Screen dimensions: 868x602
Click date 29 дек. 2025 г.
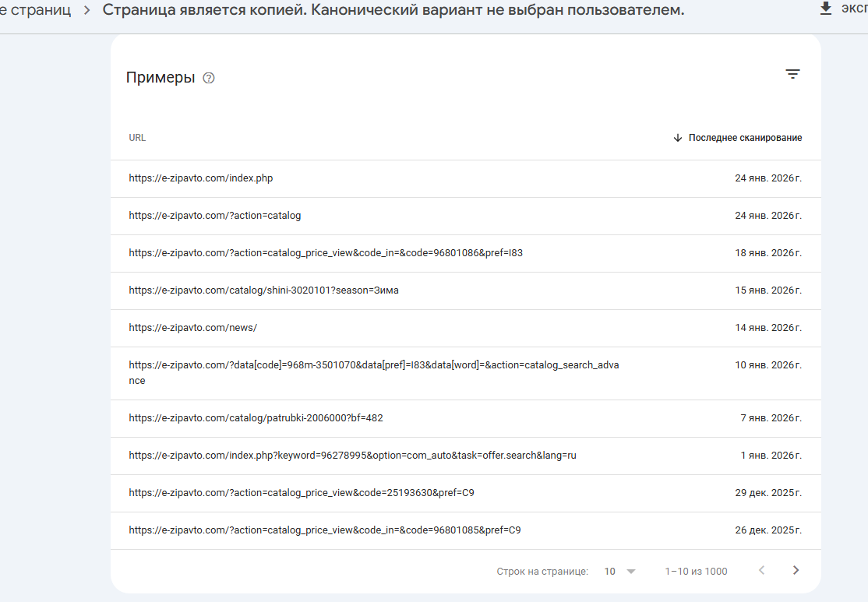pos(767,493)
